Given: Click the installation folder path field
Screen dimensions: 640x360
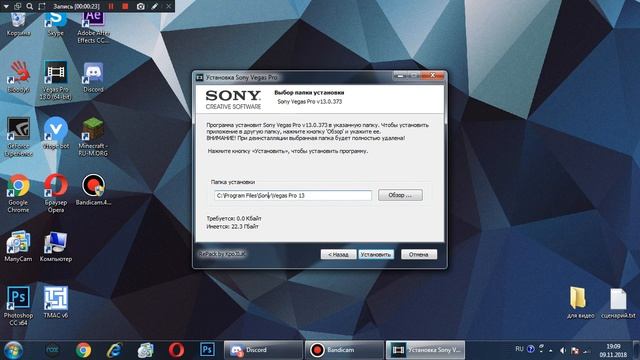Looking at the screenshot, I should pyautogui.click(x=293, y=196).
